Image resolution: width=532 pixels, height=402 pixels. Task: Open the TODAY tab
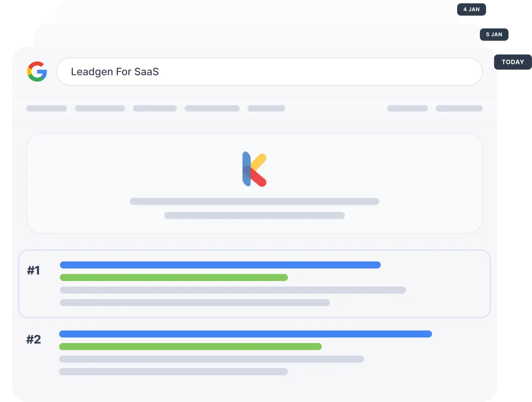click(513, 62)
